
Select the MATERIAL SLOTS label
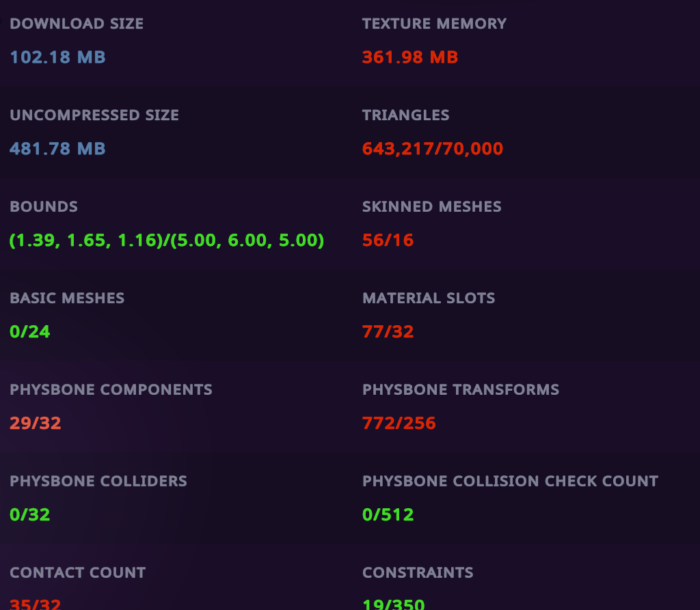pos(429,298)
